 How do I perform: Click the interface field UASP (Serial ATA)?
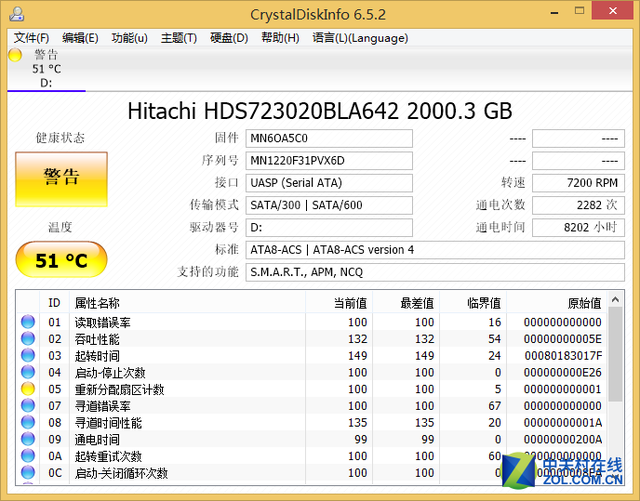[329, 183]
